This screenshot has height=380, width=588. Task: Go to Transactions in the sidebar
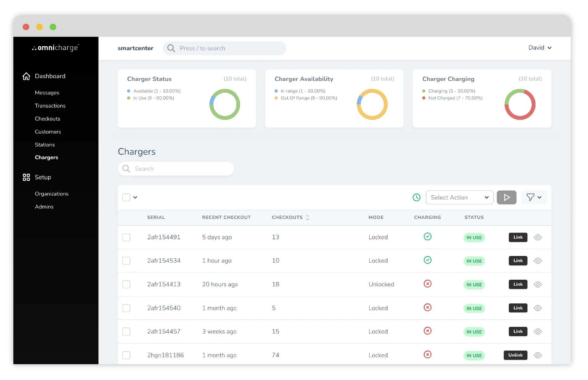pyautogui.click(x=50, y=106)
